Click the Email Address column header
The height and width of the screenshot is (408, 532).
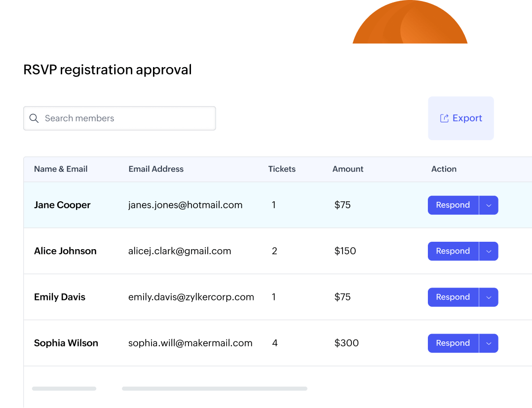[156, 169]
